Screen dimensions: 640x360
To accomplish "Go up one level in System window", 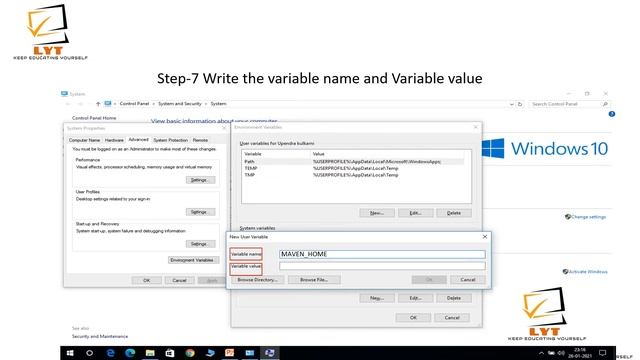I will coord(98,104).
